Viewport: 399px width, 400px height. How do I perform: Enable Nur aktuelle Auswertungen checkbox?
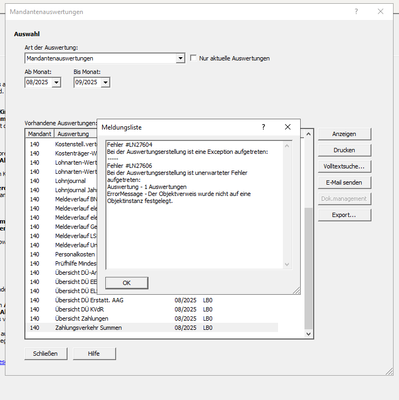click(193, 58)
